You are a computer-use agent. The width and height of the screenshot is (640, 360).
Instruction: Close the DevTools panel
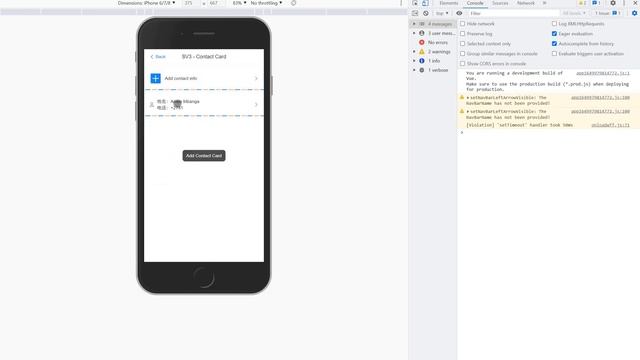(636, 3)
